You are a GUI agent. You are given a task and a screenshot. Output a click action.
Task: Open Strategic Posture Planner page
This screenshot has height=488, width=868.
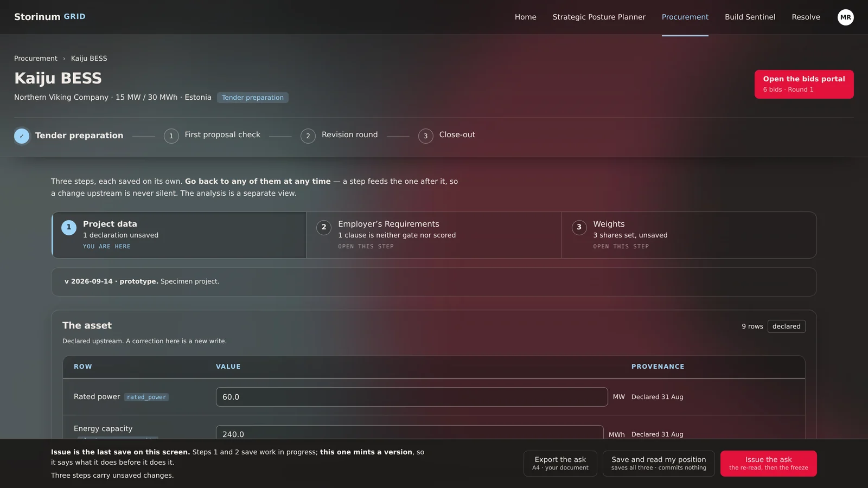pyautogui.click(x=599, y=17)
